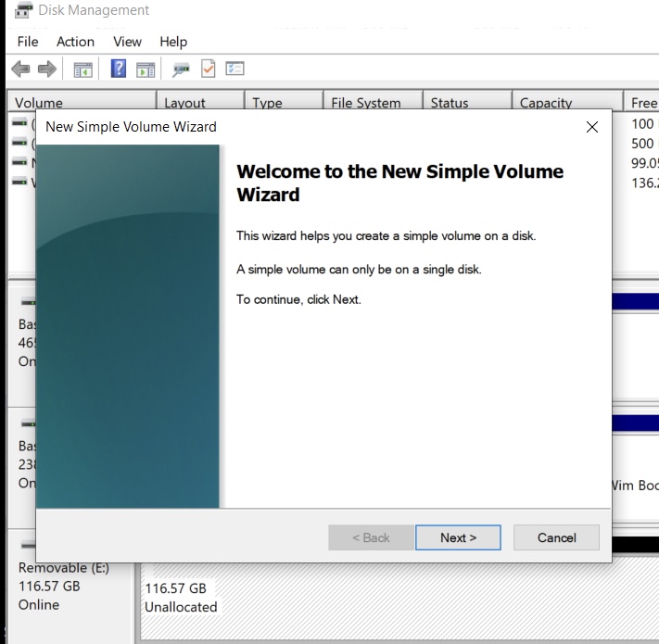The image size is (659, 644).
Task: Click the Capacity column header
Action: (x=546, y=103)
